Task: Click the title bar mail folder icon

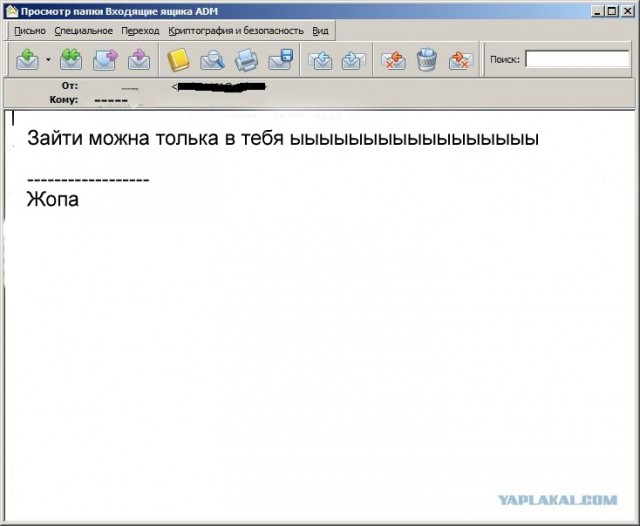Action: [x=12, y=11]
